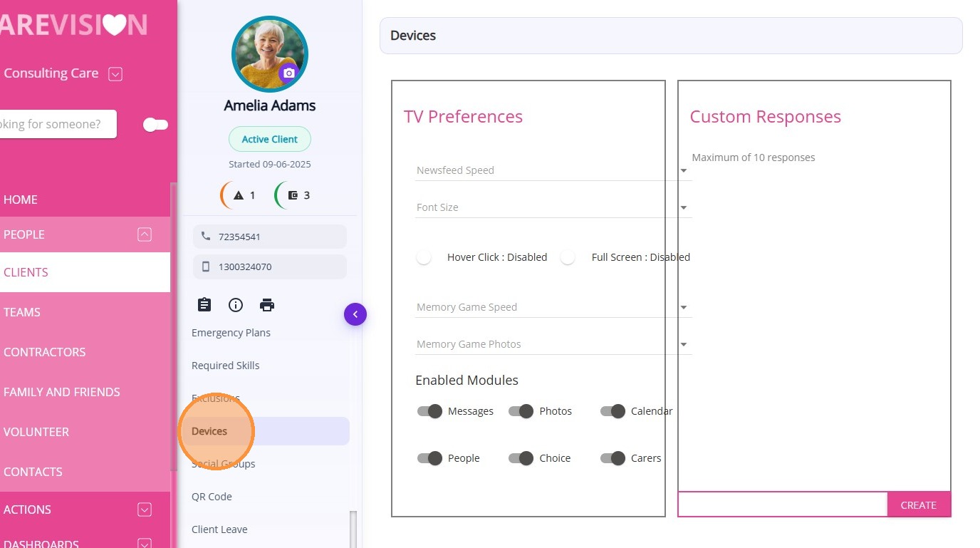Viewport: 980px width, 548px height.
Task: Click the phone number 72354541
Action: [270, 237]
